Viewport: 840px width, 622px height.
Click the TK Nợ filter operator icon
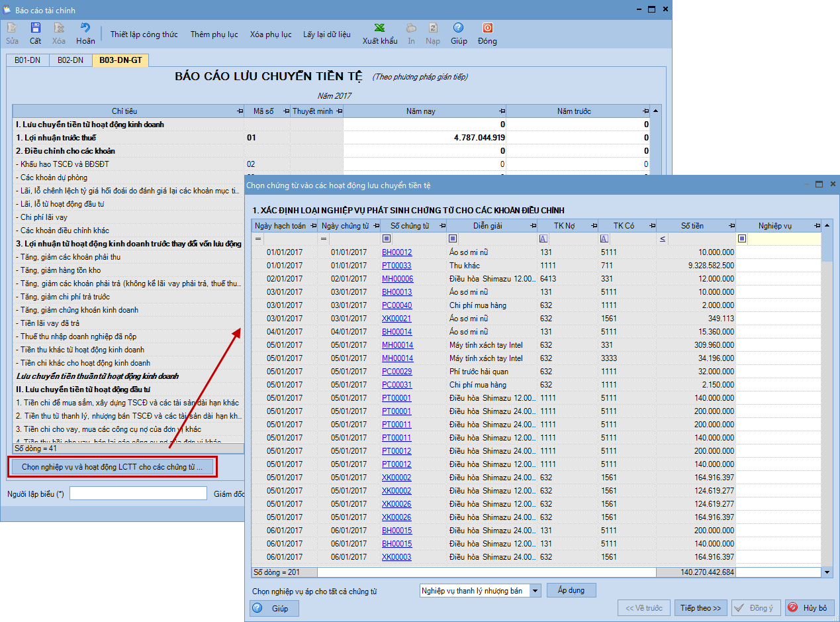pos(543,238)
